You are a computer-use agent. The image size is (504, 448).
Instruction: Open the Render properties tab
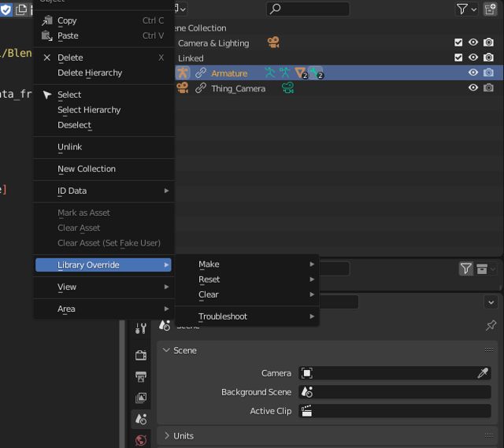coord(141,355)
